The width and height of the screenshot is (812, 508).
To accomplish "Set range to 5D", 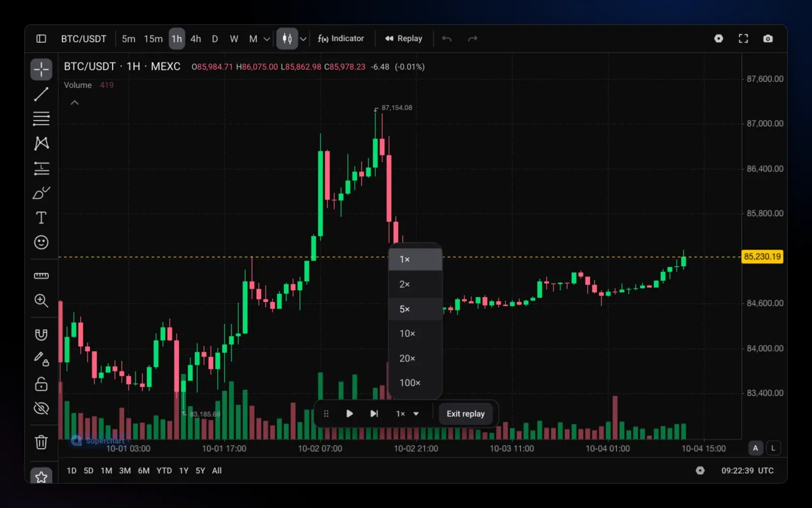I will click(x=88, y=470).
